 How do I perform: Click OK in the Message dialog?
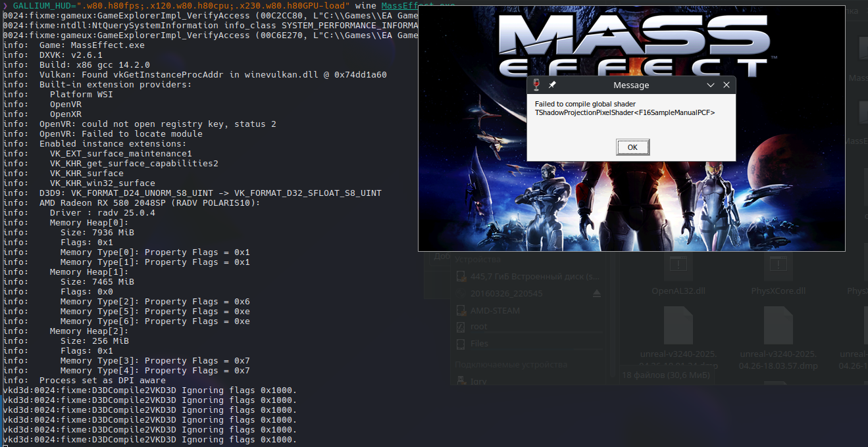(632, 147)
